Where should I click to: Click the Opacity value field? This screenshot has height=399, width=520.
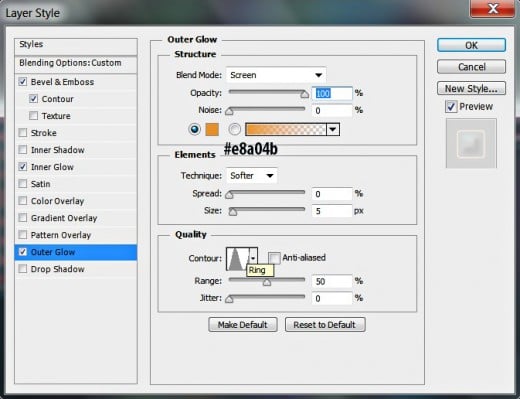(332, 93)
